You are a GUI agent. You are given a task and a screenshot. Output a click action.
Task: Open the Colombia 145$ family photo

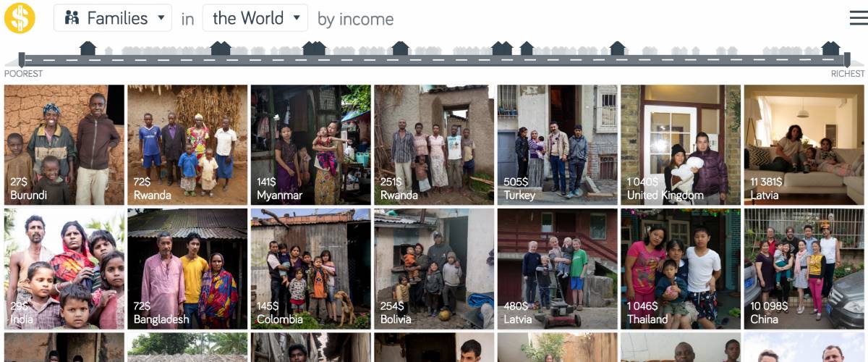tap(311, 269)
